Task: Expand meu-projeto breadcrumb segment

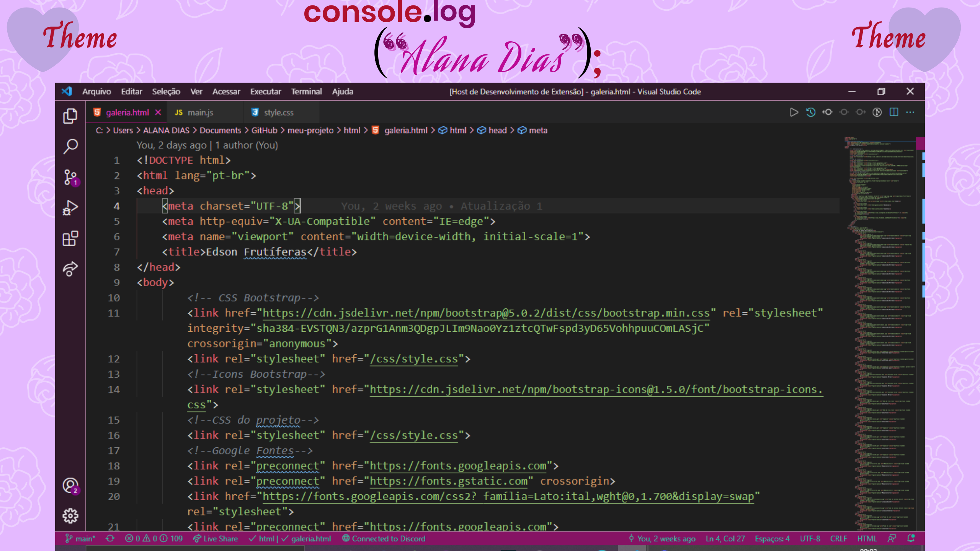Action: 310,130
